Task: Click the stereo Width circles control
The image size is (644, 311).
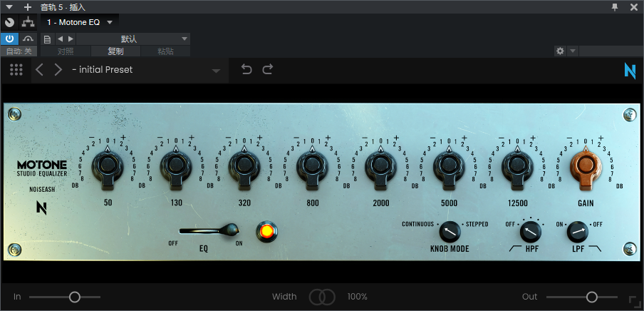Action: click(323, 297)
